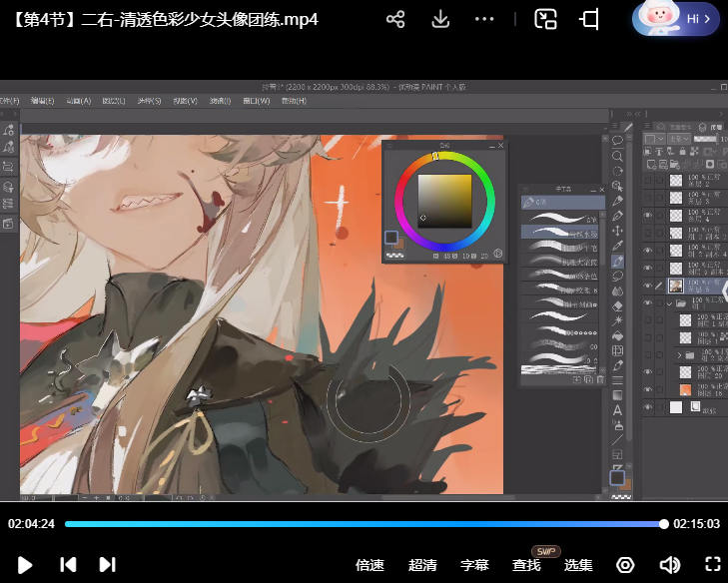The image size is (728, 583).
Task: Click the share icon in top bar
Action: (x=395, y=19)
